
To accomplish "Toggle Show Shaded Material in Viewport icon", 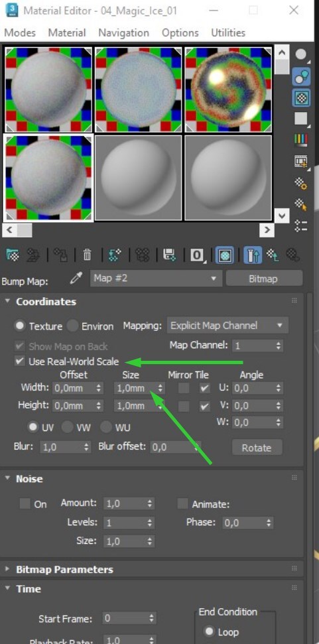I will pyautogui.click(x=224, y=255).
